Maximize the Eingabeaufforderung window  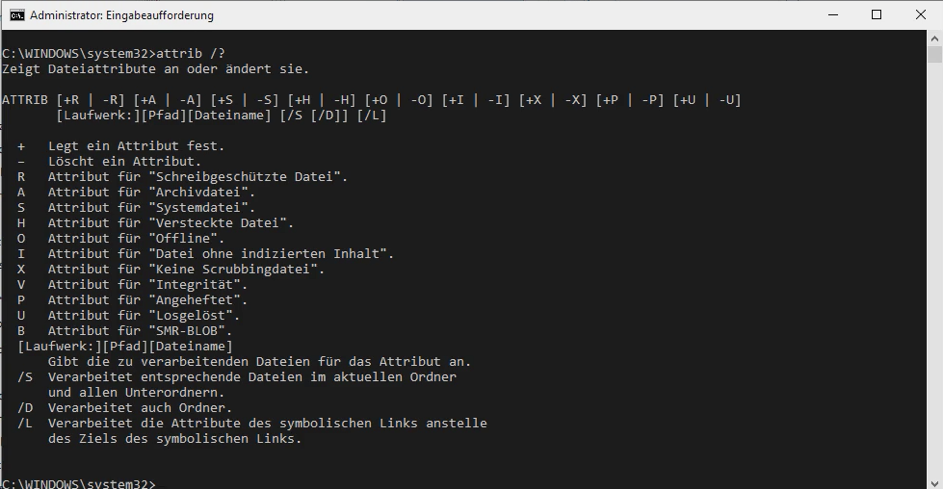coord(877,15)
